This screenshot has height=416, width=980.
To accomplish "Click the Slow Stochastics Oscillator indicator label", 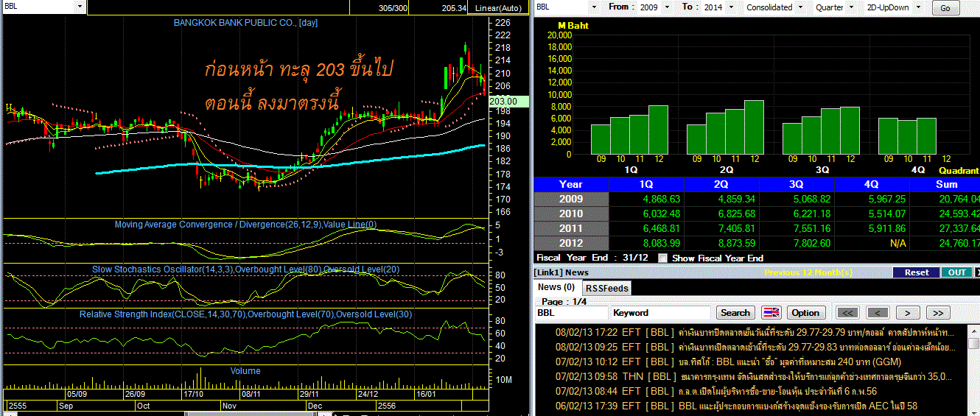I will [x=245, y=269].
